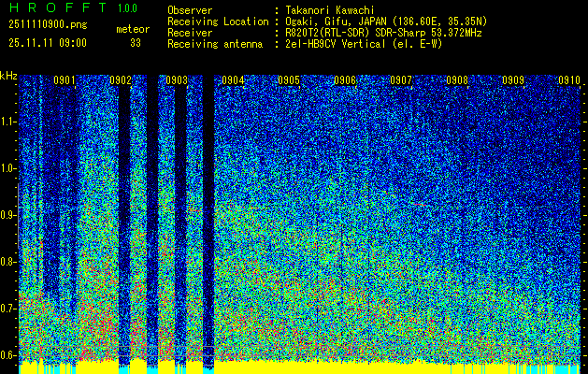The width and height of the screenshot is (588, 374).
Task: Click the 0.6 frequency axis label
Action: click(x=8, y=355)
